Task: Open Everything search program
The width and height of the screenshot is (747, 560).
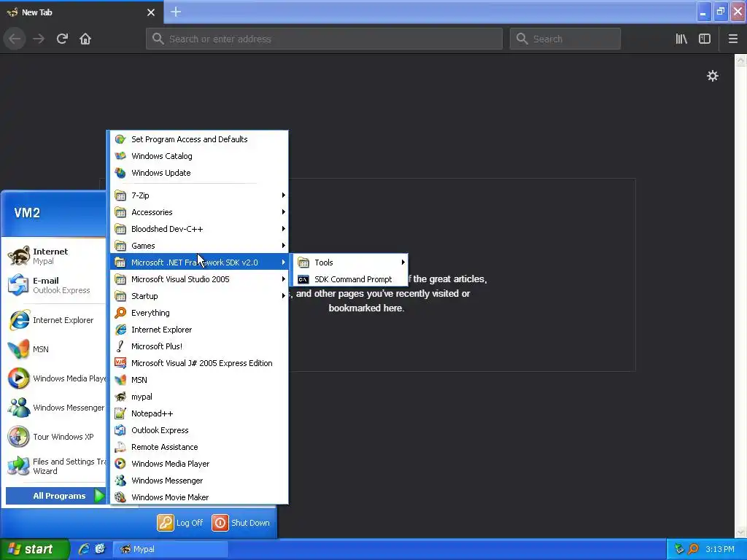Action: point(199,312)
